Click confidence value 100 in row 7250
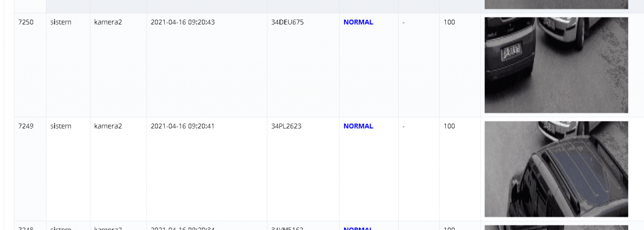Image resolution: width=644 pixels, height=230 pixels. [x=449, y=22]
